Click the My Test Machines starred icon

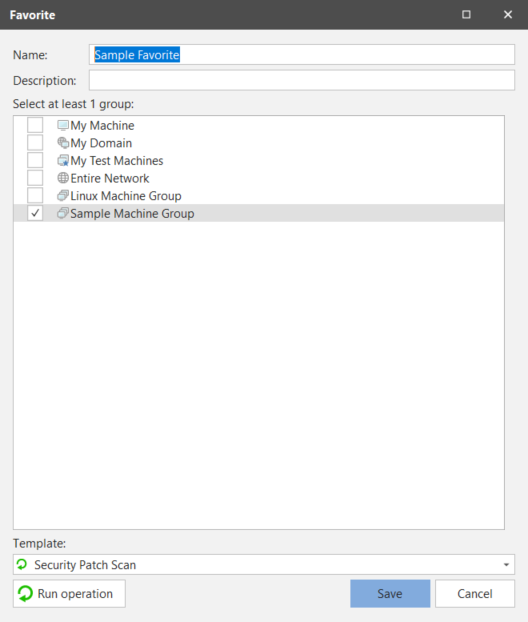[63, 161]
